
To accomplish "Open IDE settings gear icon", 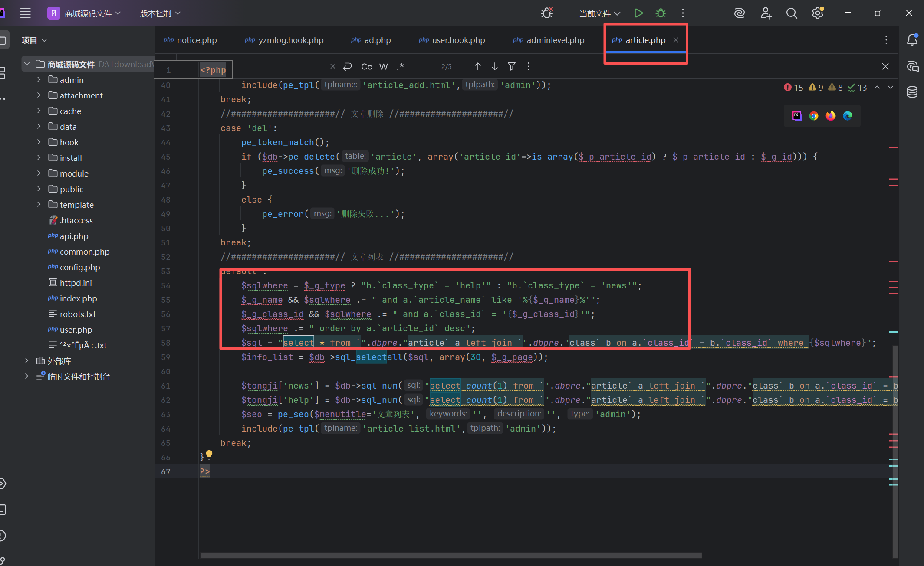I will tap(818, 13).
